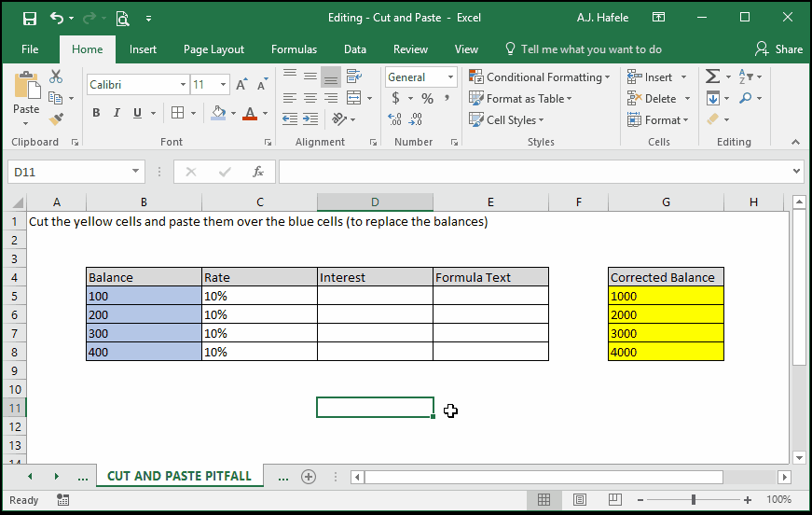Select Align Right horizontal alignment

331,98
